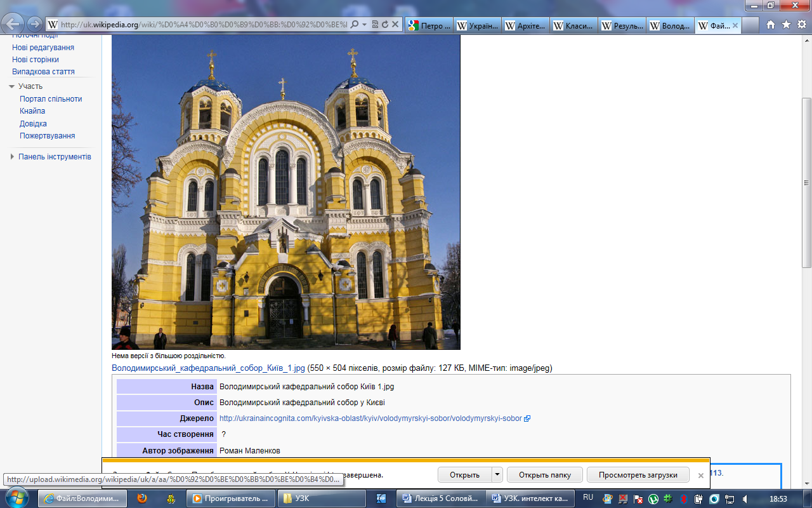The width and height of the screenshot is (812, 508).
Task: Open 'Довідка' sidebar link
Action: [33, 124]
